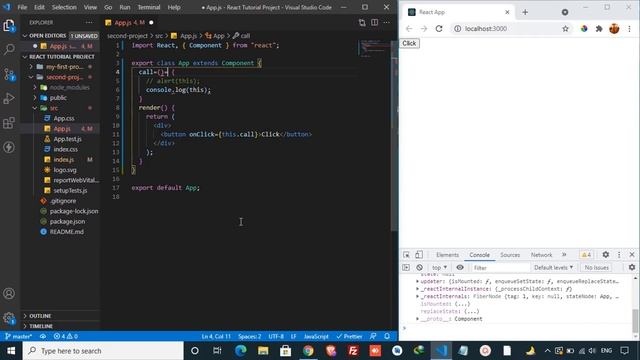Clear the DevTools console
The image size is (640, 360).
(x=420, y=267)
